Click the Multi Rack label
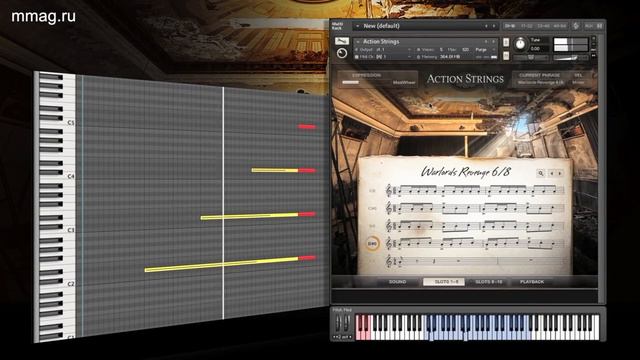 click(x=337, y=26)
